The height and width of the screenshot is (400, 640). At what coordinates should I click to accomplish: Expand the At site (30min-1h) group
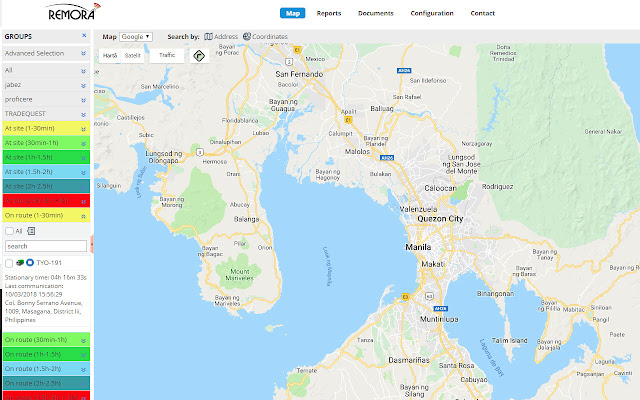coord(83,144)
